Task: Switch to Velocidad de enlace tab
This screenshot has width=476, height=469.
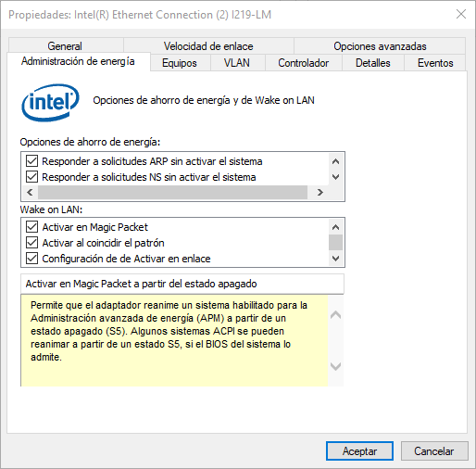Action: tap(208, 46)
